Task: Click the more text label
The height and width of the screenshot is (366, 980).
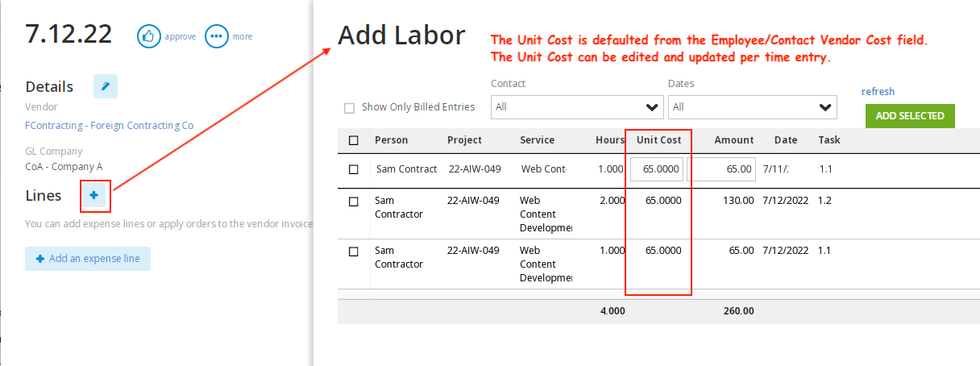Action: tap(242, 36)
